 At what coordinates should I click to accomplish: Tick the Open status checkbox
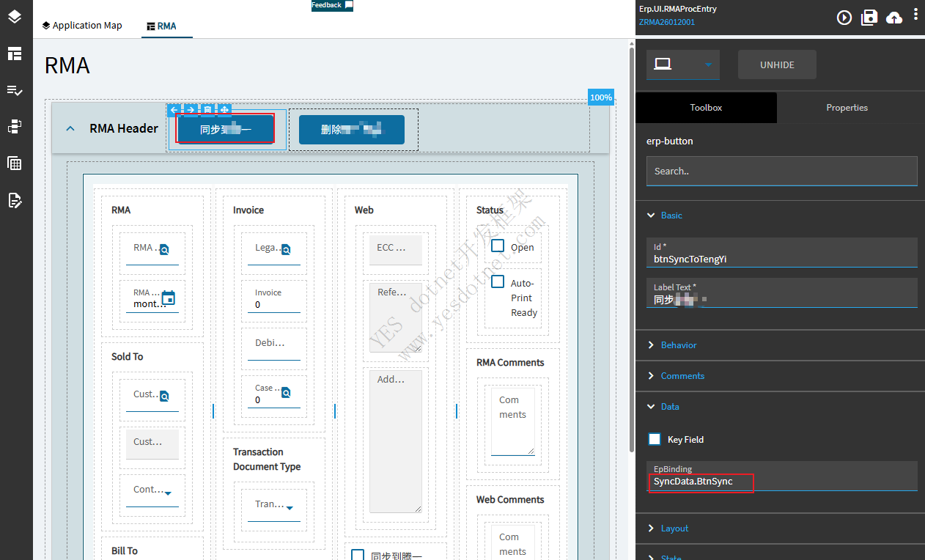pyautogui.click(x=498, y=246)
